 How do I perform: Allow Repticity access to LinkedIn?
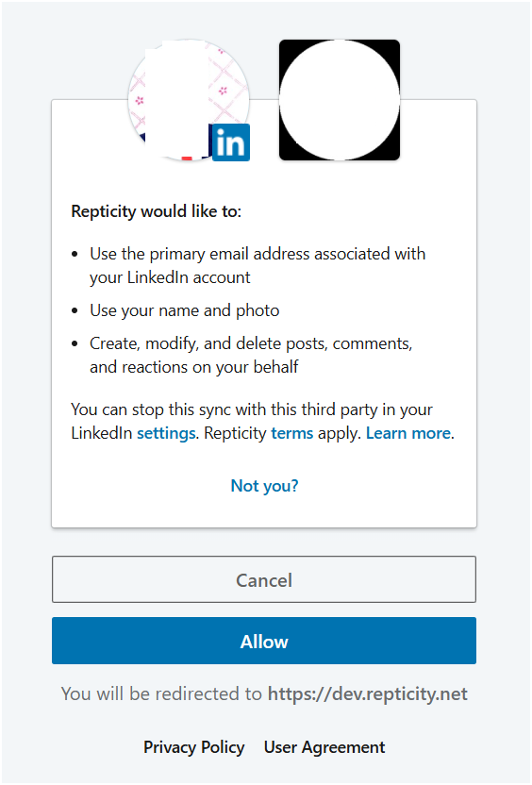click(264, 641)
